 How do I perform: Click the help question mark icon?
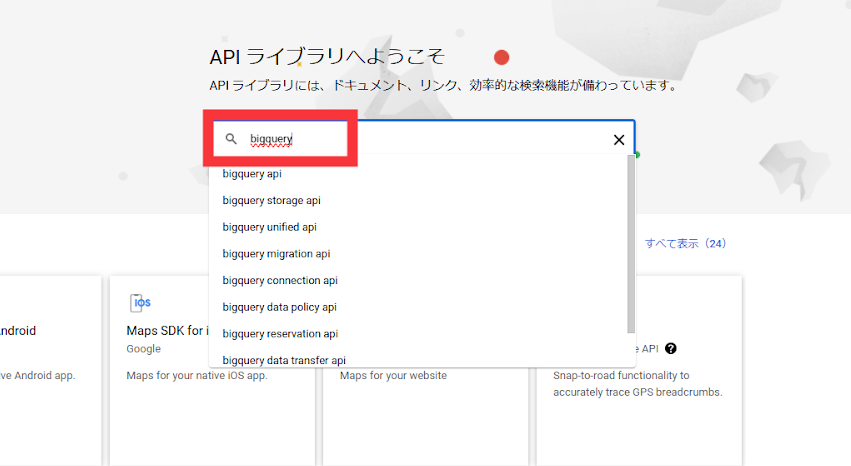pos(671,348)
